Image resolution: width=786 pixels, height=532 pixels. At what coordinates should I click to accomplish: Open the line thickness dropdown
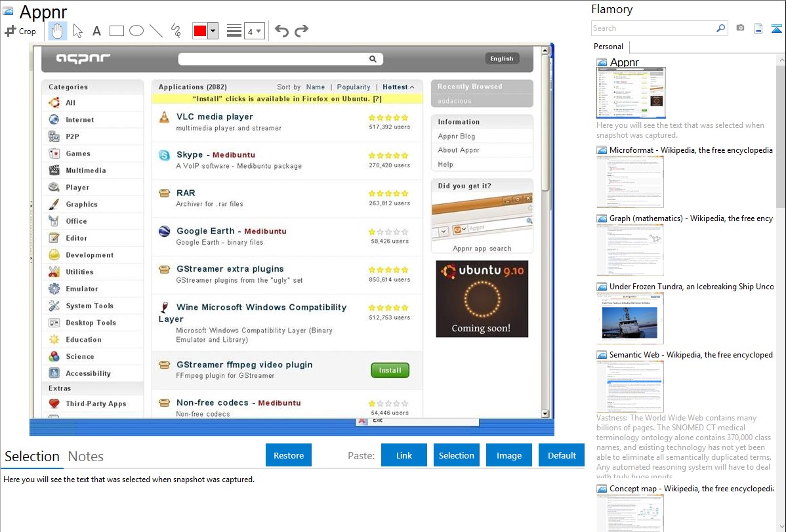coord(255,31)
